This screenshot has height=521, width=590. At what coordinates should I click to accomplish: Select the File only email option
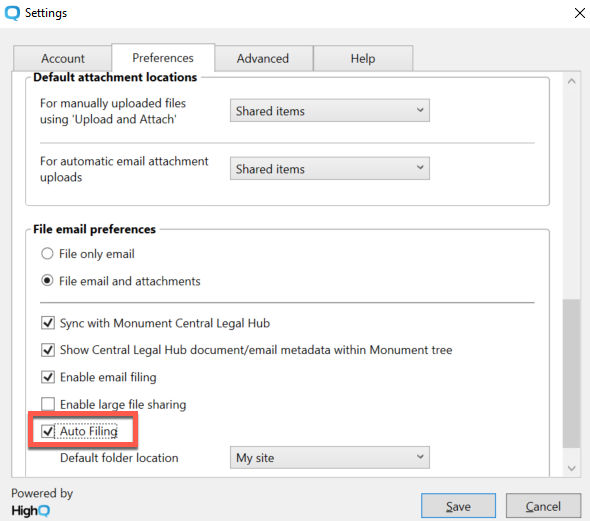[47, 254]
